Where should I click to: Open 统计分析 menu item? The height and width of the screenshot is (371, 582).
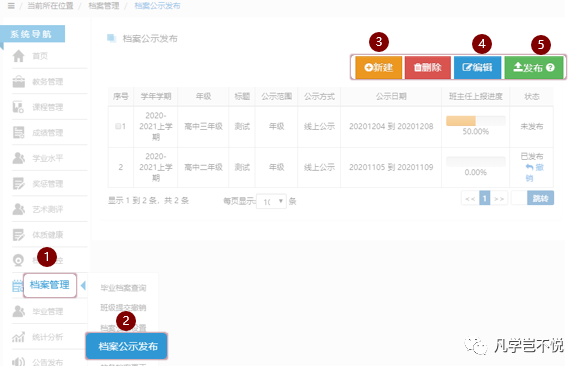click(x=48, y=337)
